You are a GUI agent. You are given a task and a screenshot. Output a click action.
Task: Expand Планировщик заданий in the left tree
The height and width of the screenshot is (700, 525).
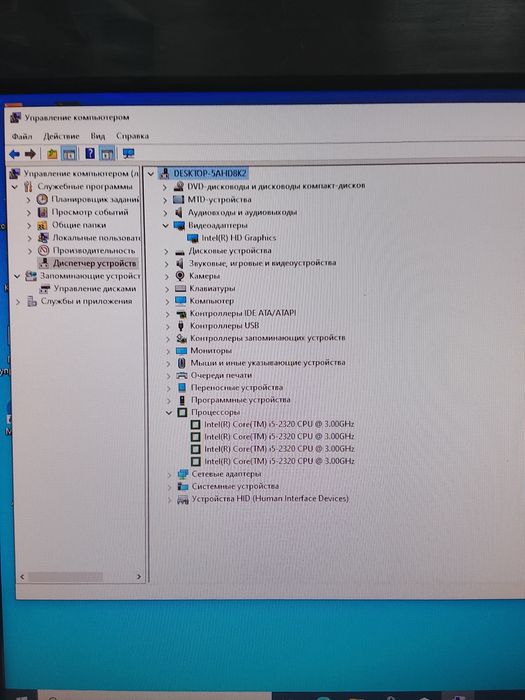(x=29, y=200)
